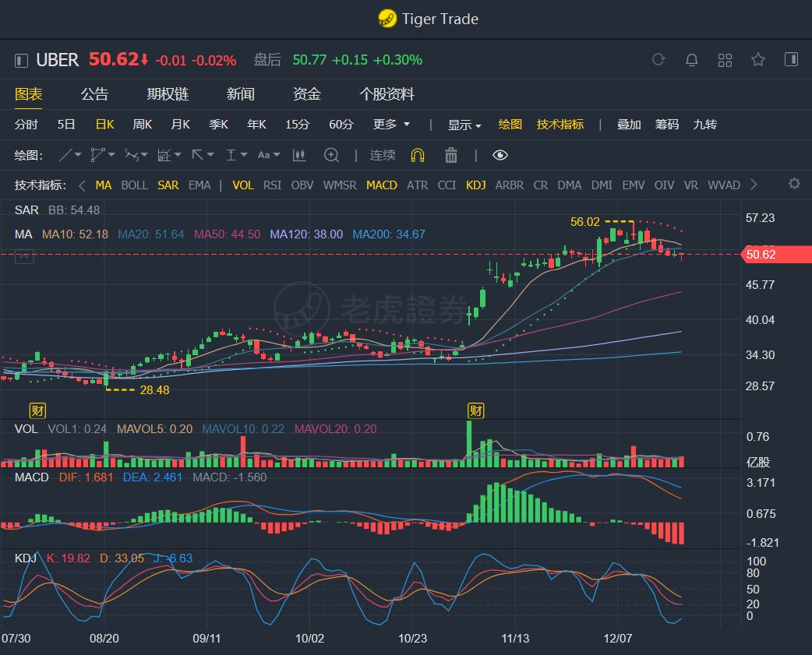Toggle the right side panel icon
This screenshot has height=655, width=812.
point(791,59)
